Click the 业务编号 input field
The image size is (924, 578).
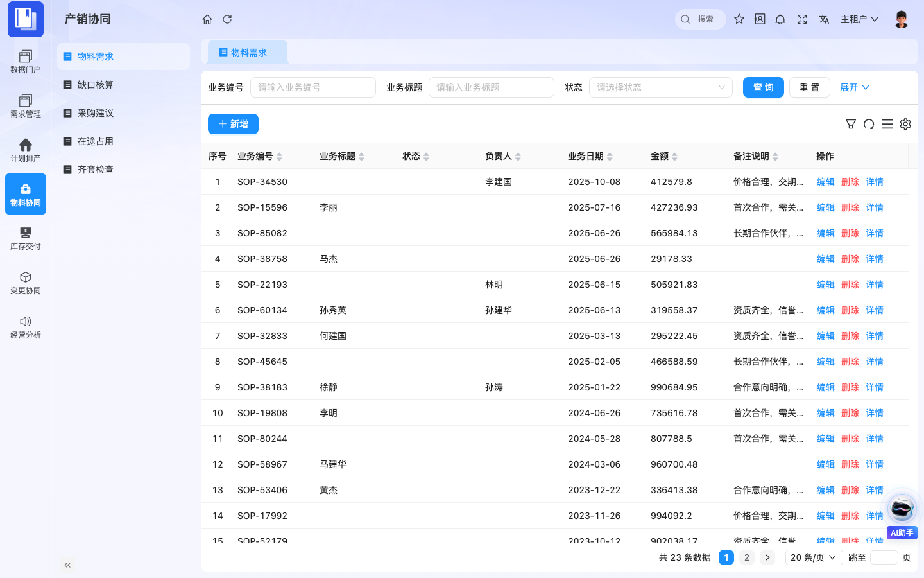(313, 87)
